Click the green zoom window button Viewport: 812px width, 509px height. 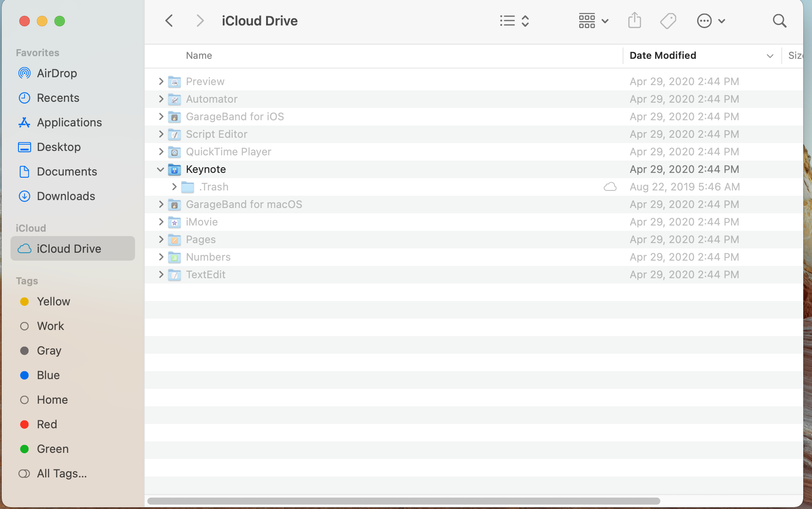click(60, 21)
